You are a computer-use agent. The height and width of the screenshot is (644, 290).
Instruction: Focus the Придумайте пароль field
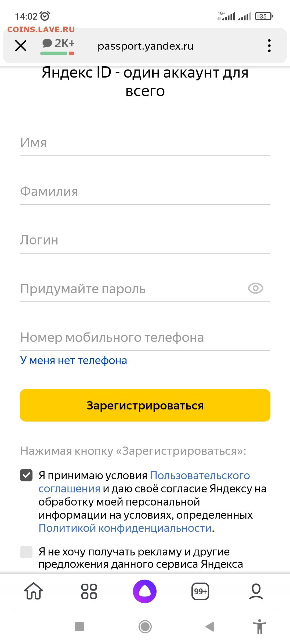tap(132, 289)
